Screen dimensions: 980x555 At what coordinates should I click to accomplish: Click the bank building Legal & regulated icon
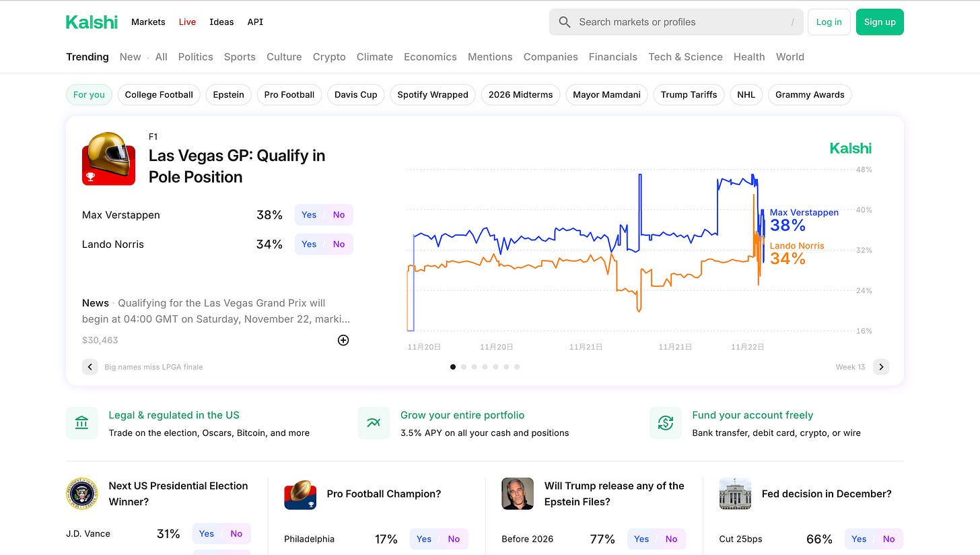[x=82, y=423]
